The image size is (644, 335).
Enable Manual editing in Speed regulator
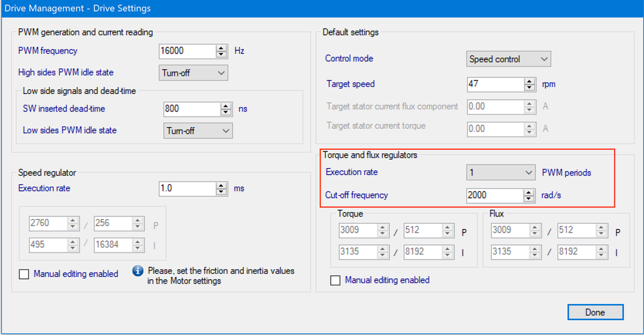pyautogui.click(x=24, y=274)
